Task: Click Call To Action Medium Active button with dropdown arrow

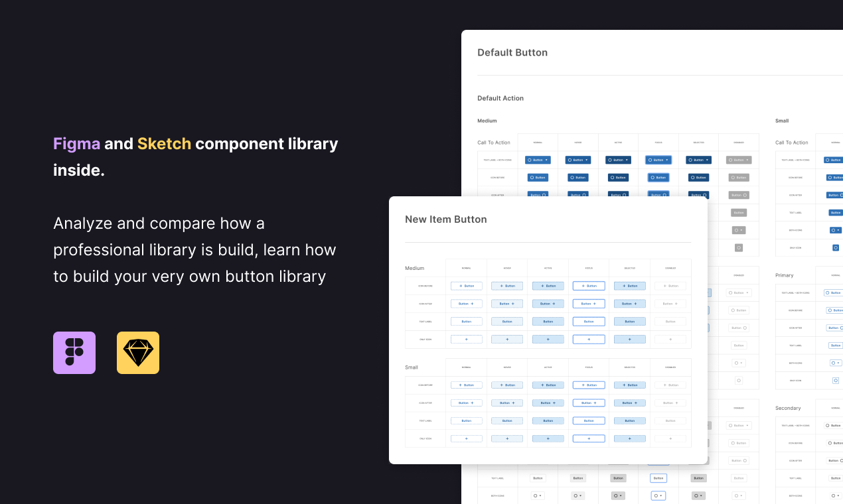Action: (x=618, y=160)
